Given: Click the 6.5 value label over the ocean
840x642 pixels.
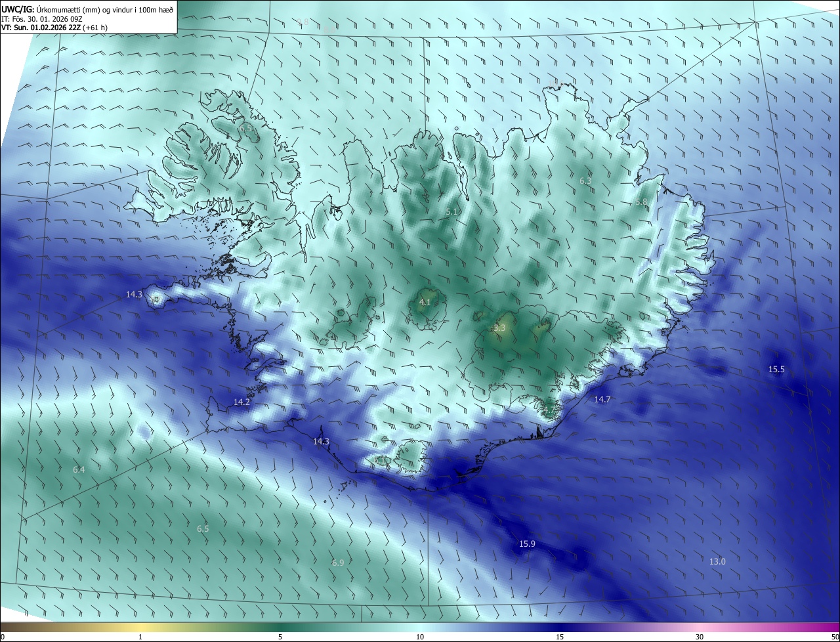Looking at the screenshot, I should click(x=203, y=528).
